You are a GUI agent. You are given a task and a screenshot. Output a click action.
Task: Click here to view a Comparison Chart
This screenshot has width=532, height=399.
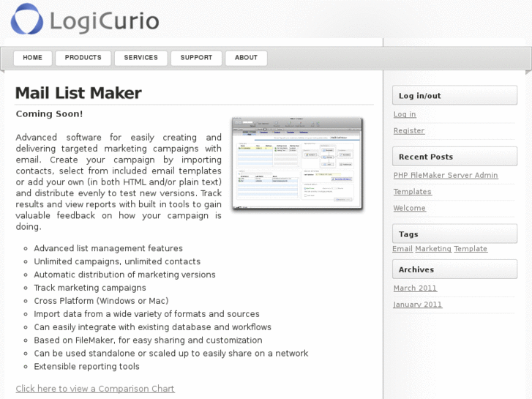[95, 389]
